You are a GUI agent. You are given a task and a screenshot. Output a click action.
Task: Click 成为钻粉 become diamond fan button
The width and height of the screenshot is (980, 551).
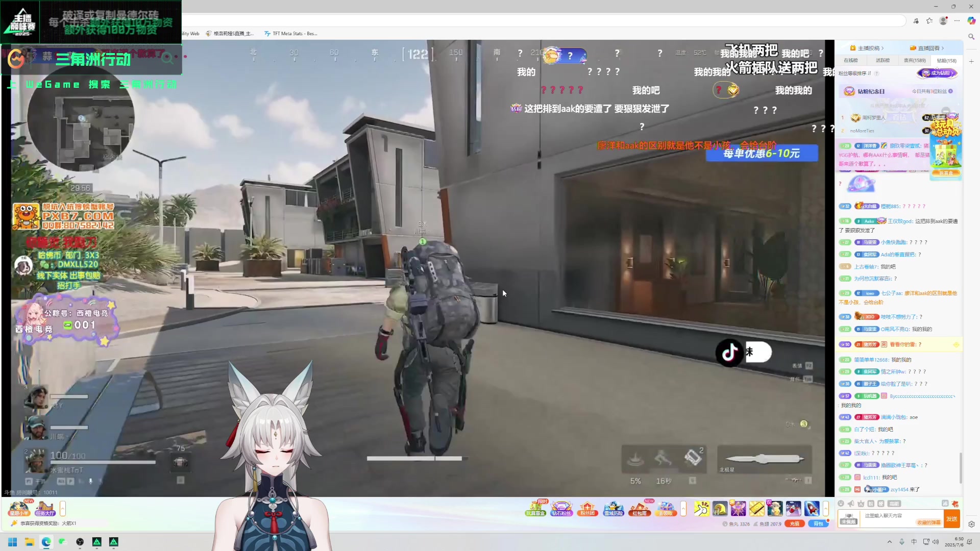tap(937, 73)
